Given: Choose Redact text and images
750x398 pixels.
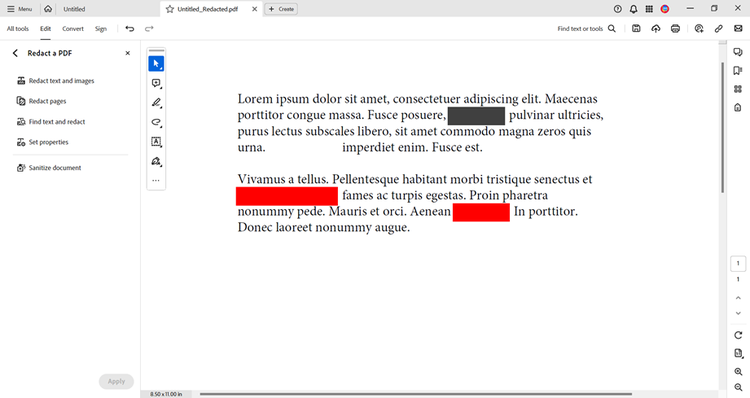Looking at the screenshot, I should tap(56, 81).
